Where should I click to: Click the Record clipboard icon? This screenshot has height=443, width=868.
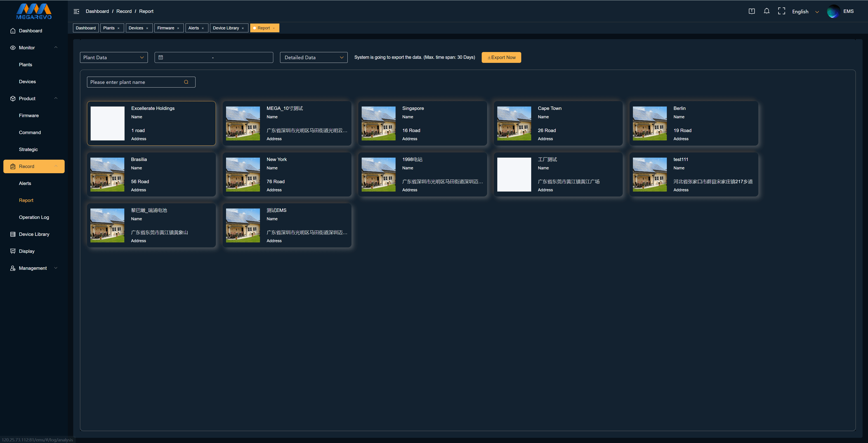coord(13,166)
